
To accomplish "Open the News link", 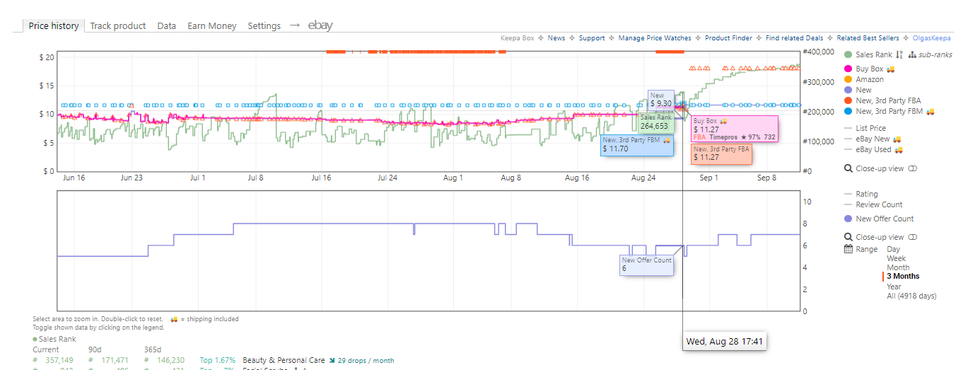I will pos(556,38).
